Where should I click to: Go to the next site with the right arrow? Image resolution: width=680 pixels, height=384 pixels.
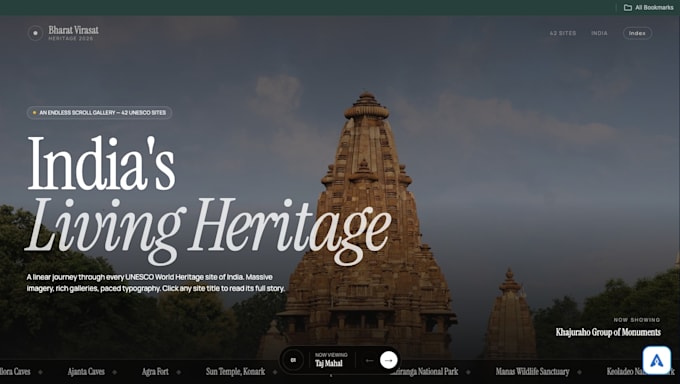389,360
